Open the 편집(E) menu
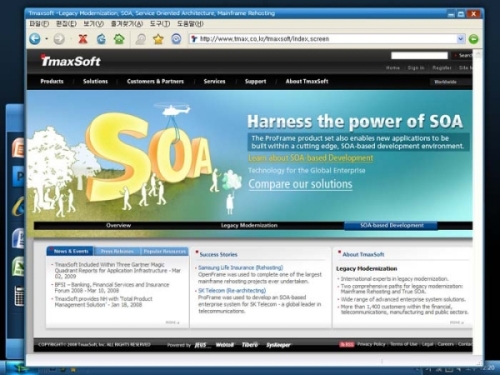This screenshot has height=375, width=500. tap(66, 24)
